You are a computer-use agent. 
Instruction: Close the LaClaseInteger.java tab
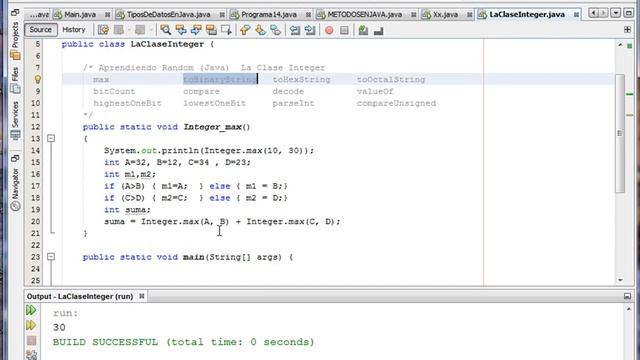click(x=576, y=15)
